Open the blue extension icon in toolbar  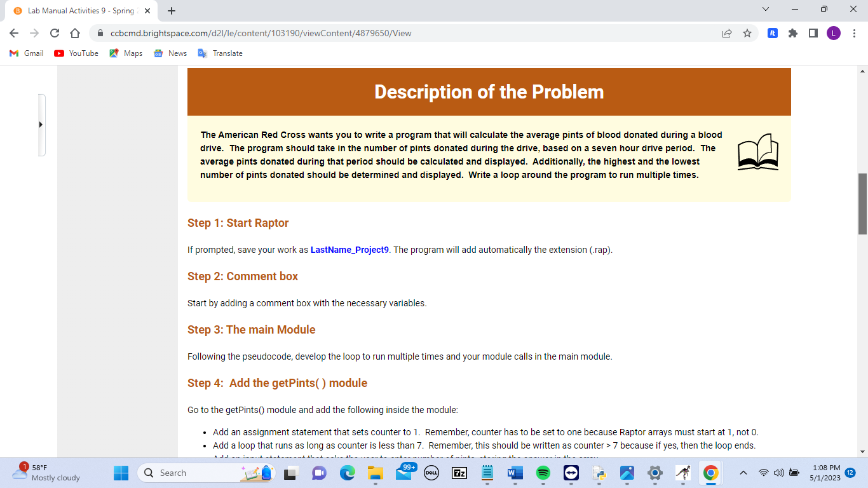[x=773, y=33]
